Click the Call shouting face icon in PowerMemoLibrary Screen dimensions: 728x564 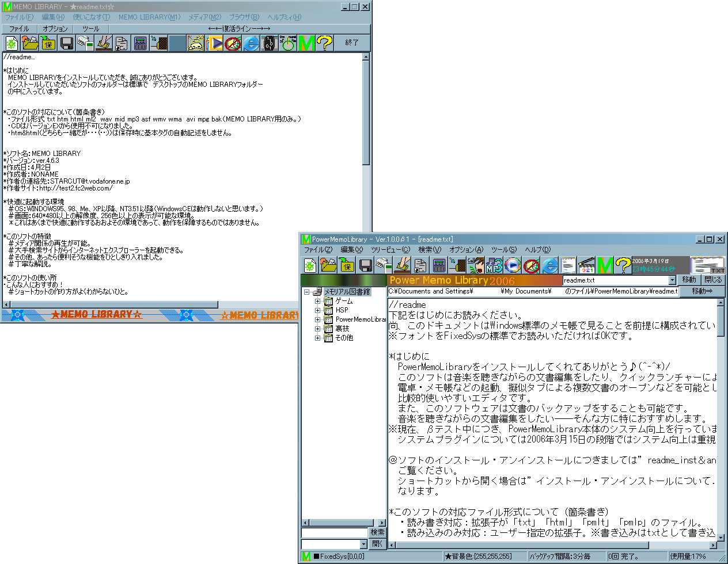point(476,265)
